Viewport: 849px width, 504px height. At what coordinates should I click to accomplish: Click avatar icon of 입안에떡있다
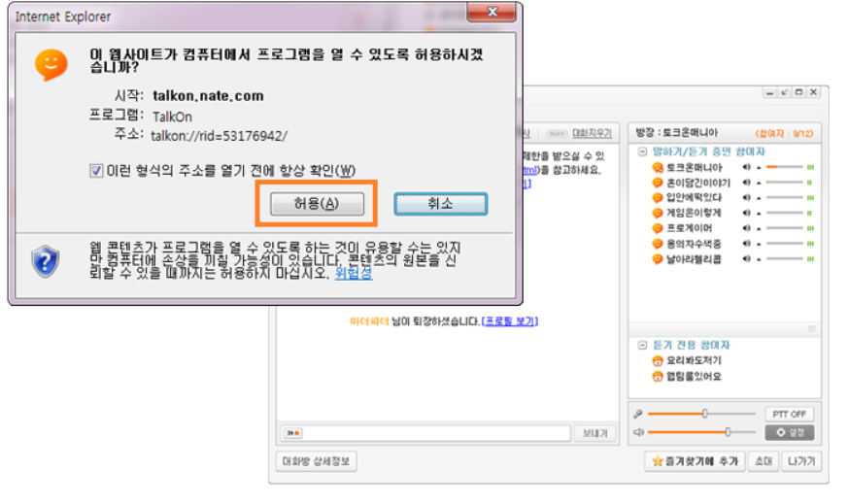coord(658,197)
